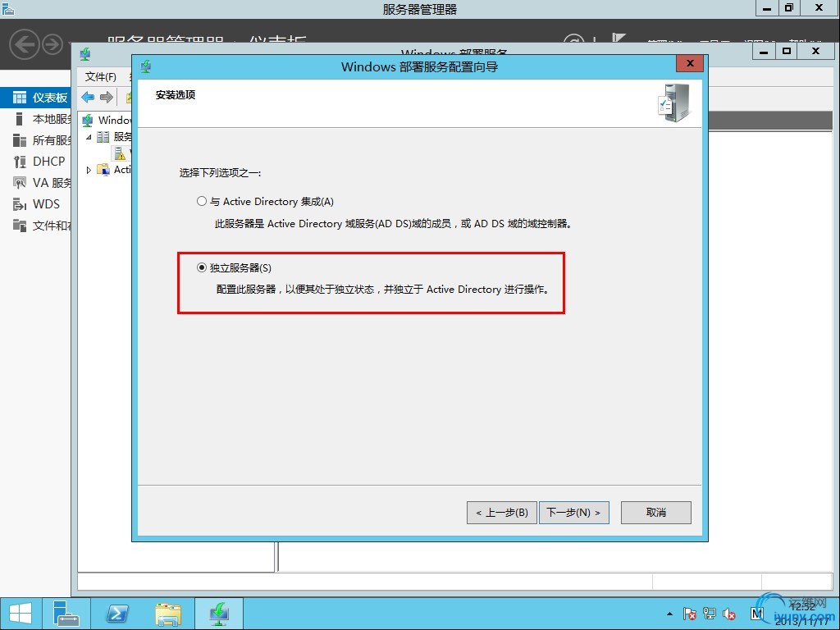Click the blue back arrow in WDS toolbar

(88, 97)
